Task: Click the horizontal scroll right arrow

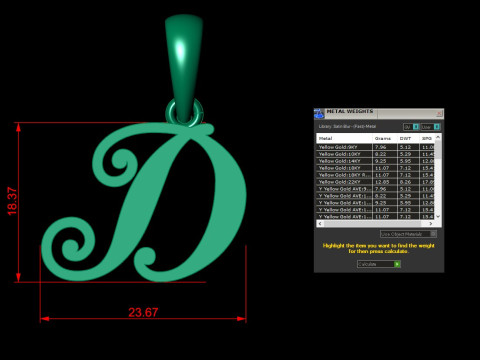Action: (x=431, y=224)
